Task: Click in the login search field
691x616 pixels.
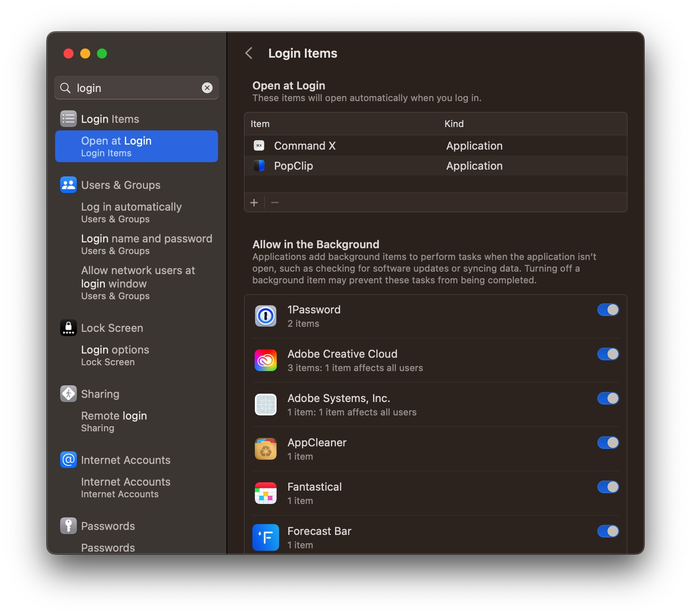Action: [137, 88]
